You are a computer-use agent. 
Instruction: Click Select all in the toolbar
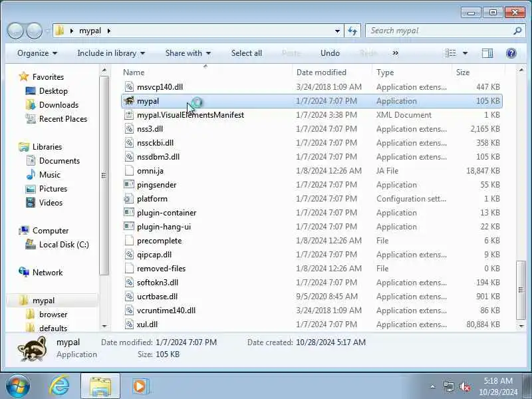tap(247, 53)
